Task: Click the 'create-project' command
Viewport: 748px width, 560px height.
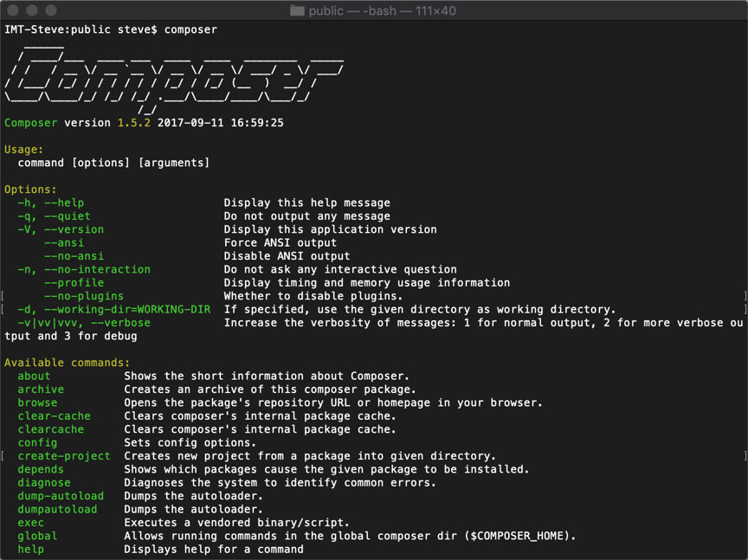Action: coord(64,456)
